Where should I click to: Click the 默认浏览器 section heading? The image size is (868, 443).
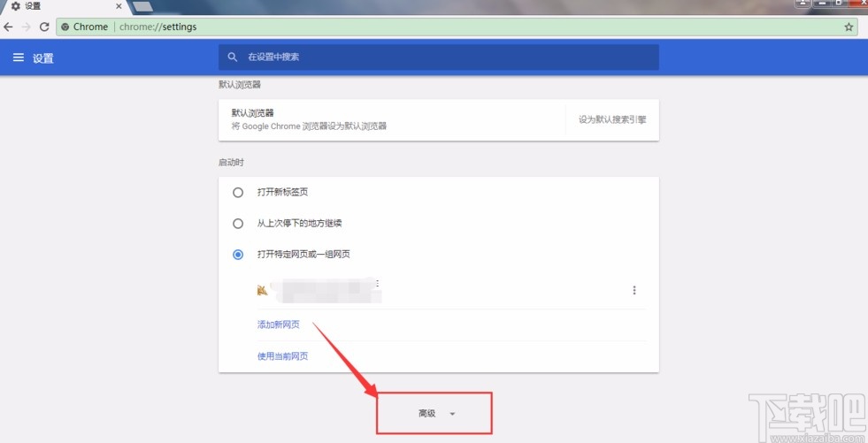click(x=240, y=85)
